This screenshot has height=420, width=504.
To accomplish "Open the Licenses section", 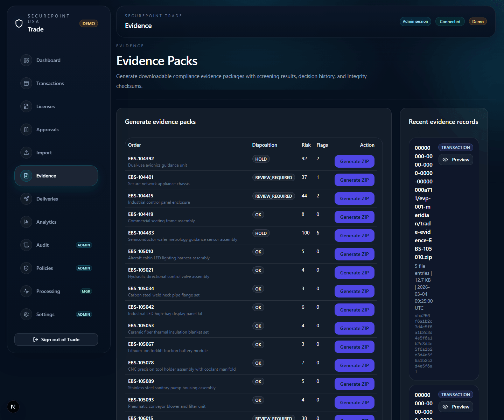I will coord(56,106).
